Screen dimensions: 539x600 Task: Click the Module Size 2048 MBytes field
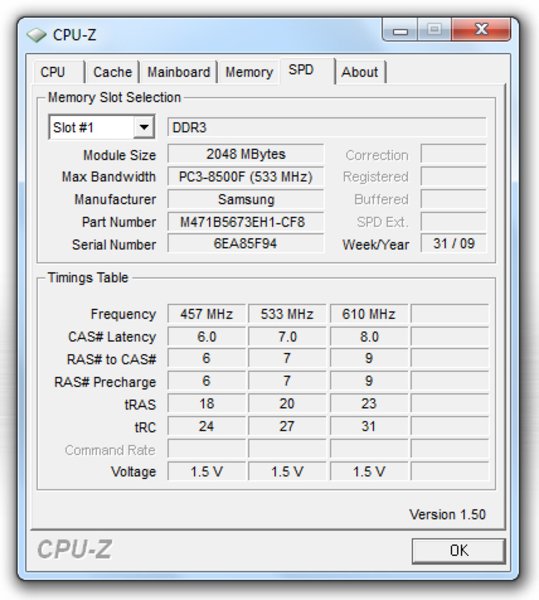click(x=246, y=154)
